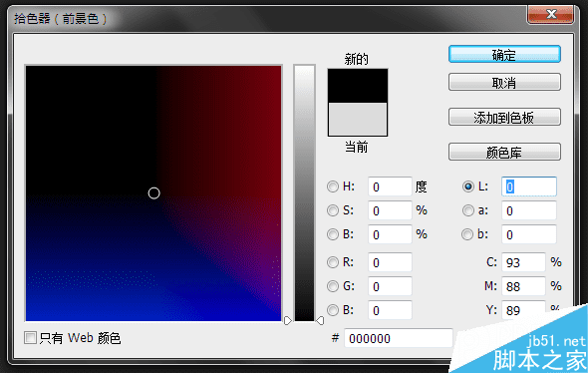Click the brightness B percent input field

(x=390, y=234)
